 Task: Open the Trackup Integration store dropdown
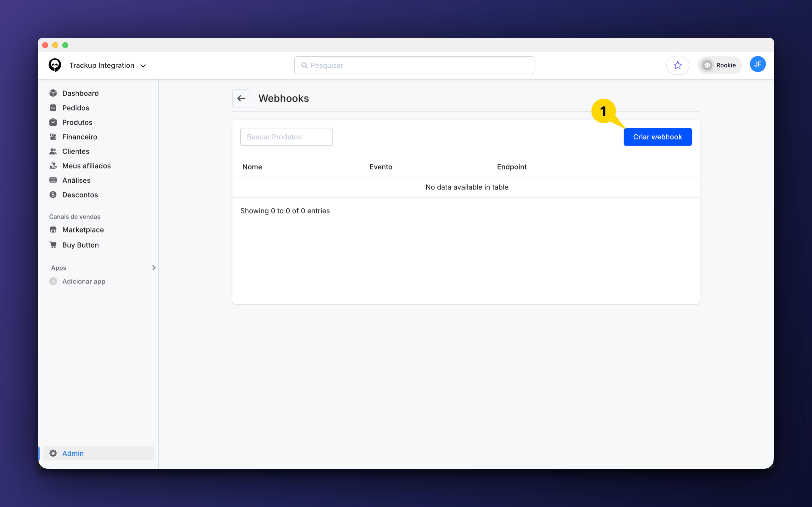(107, 65)
